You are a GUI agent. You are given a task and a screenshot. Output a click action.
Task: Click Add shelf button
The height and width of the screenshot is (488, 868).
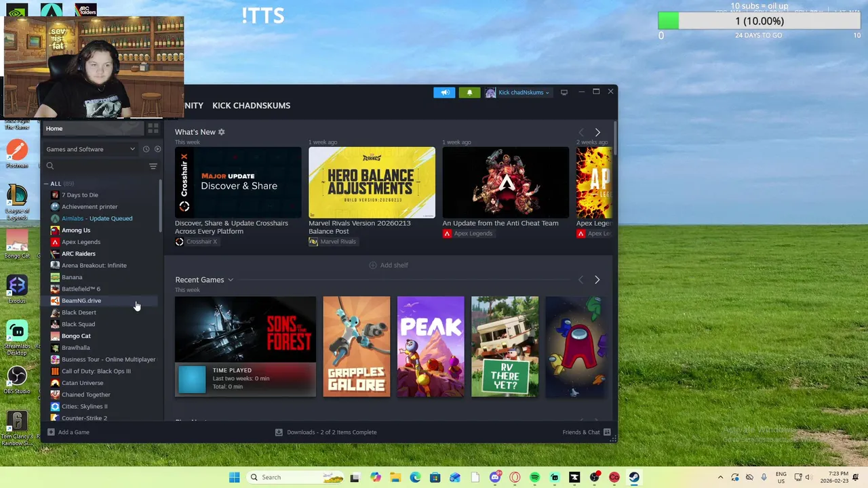tap(389, 265)
